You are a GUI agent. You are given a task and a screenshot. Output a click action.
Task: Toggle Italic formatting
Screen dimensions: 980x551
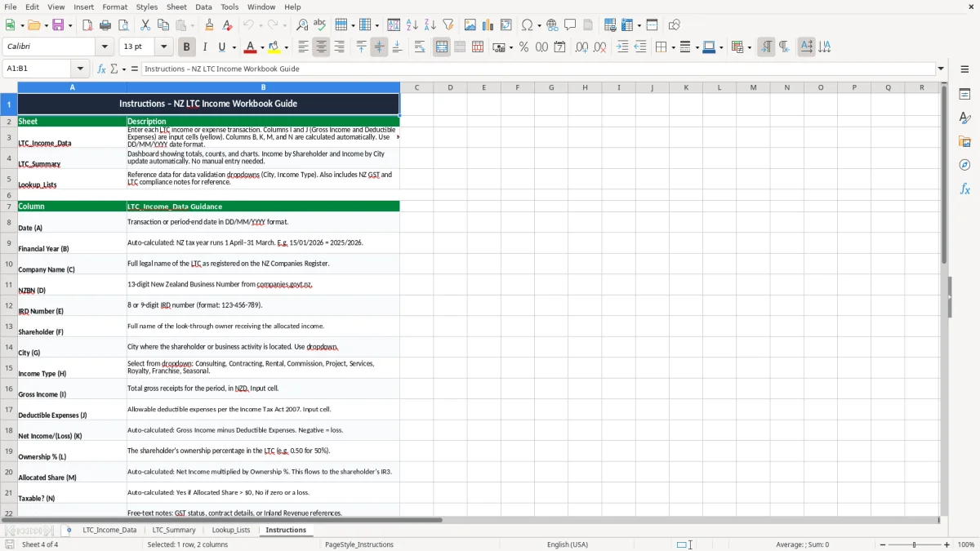204,47
